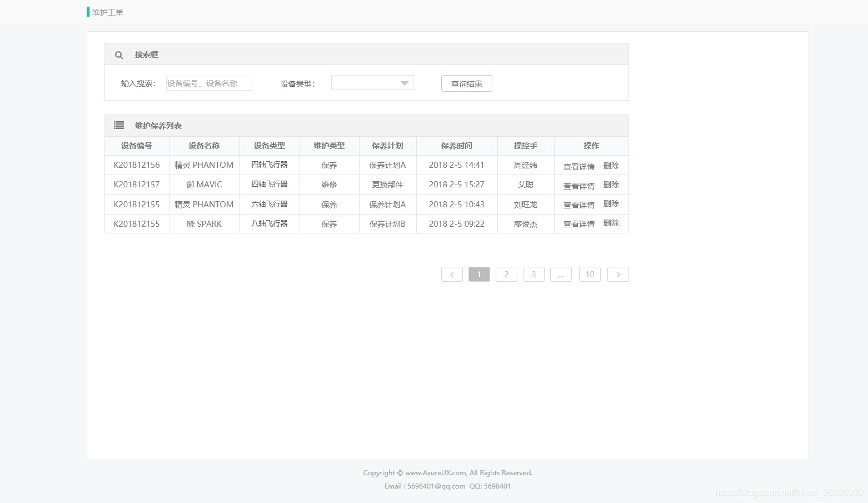View details for K201812157 row
868x503 pixels.
tap(578, 186)
